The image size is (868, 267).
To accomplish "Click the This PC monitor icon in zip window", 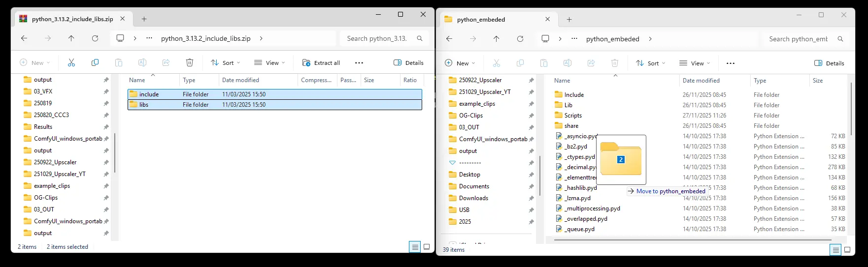I will pos(120,38).
